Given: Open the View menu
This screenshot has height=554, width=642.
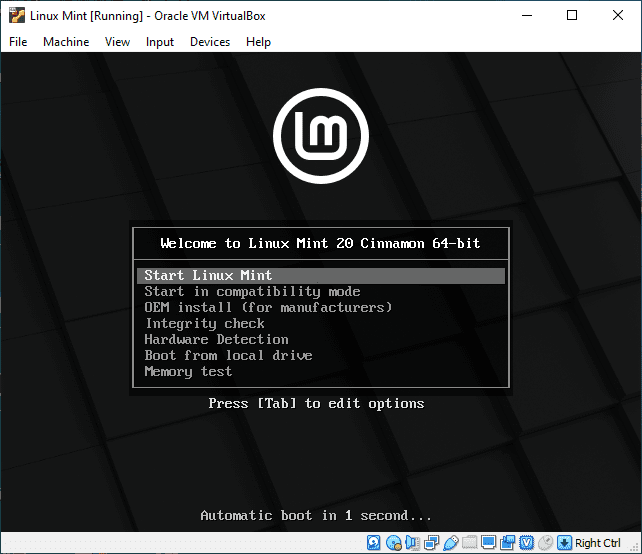Looking at the screenshot, I should coord(117,42).
